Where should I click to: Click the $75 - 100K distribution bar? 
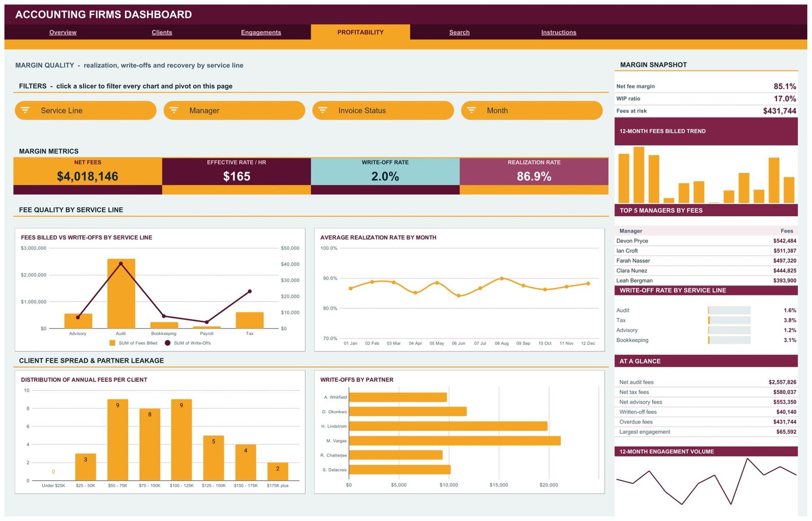(x=150, y=444)
